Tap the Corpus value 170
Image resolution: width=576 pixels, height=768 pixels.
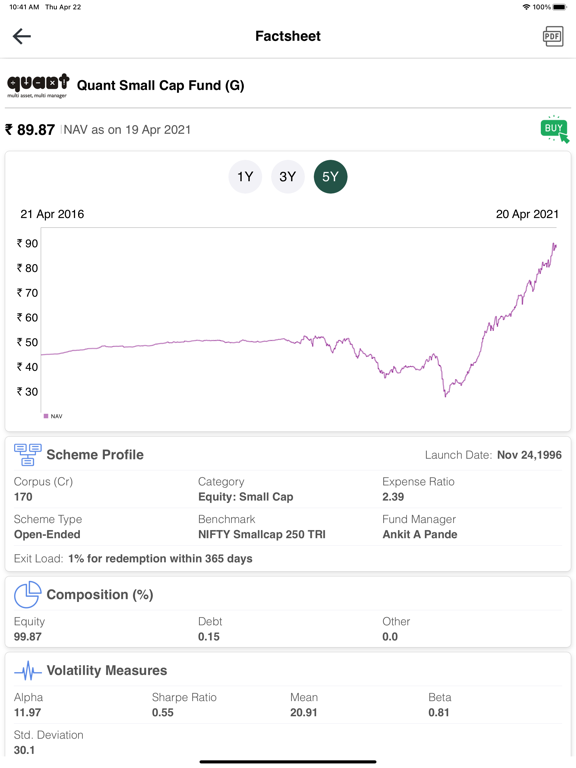click(x=23, y=497)
